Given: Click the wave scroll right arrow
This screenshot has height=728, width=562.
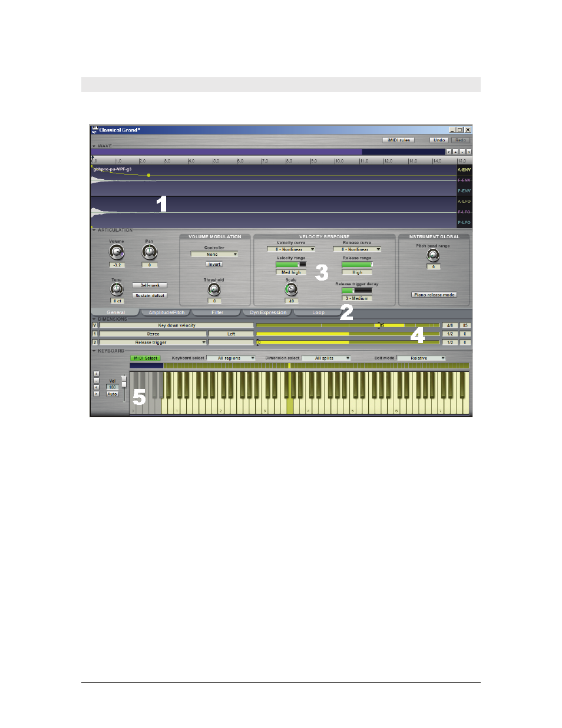Looking at the screenshot, I should coord(469,152).
